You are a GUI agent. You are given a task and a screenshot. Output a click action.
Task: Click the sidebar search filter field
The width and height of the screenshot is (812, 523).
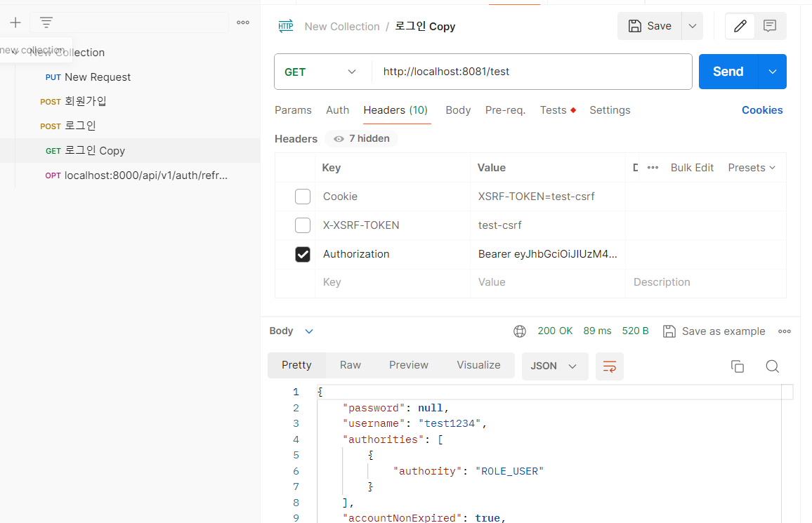coord(129,22)
